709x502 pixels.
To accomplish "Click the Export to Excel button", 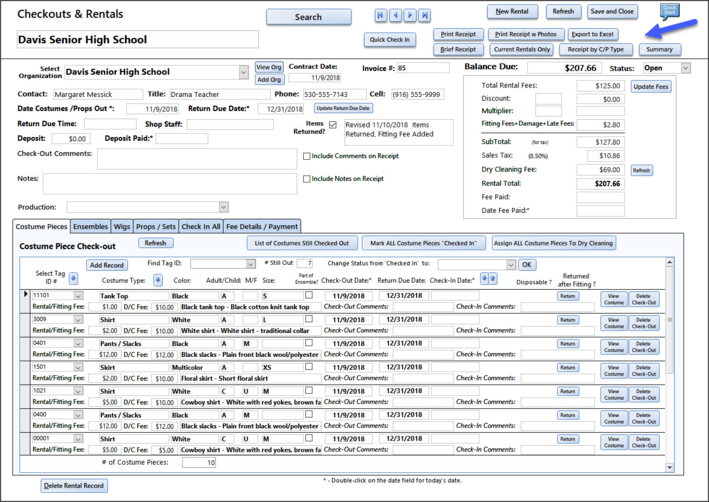I will point(594,34).
